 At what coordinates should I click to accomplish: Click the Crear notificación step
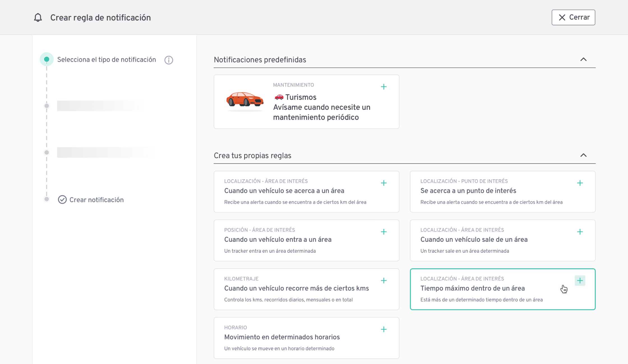click(x=96, y=200)
